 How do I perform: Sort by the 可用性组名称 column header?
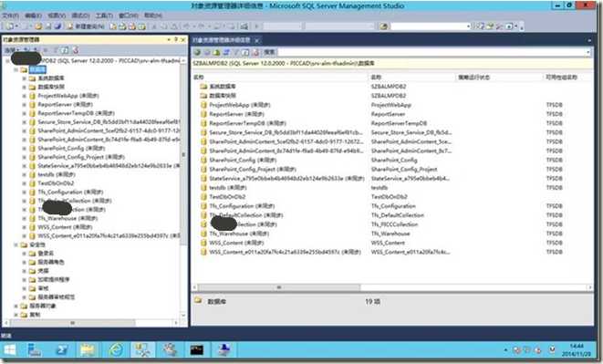[x=567, y=78]
